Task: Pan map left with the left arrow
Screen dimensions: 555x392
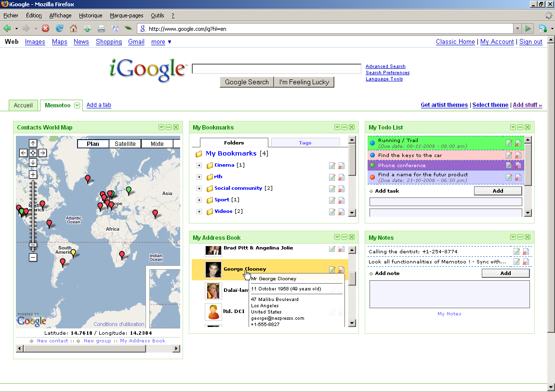Action: (x=23, y=153)
